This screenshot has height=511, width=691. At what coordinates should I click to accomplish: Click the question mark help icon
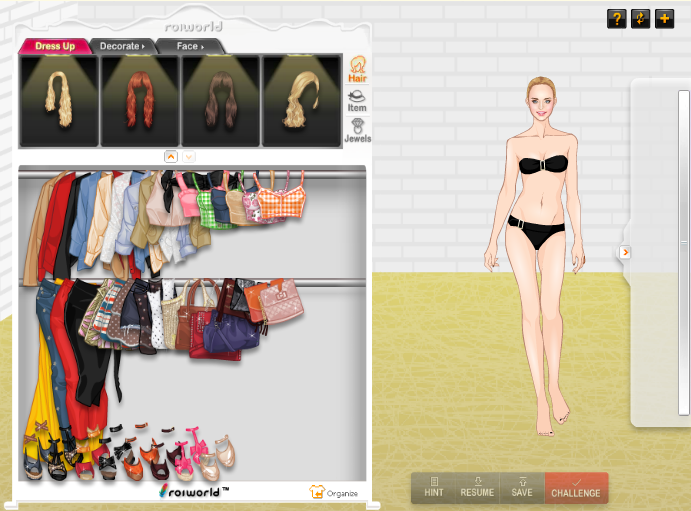click(x=616, y=18)
